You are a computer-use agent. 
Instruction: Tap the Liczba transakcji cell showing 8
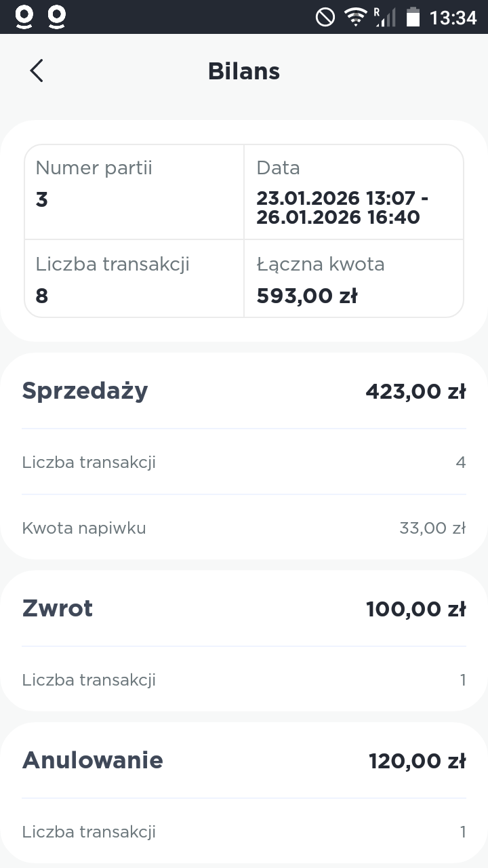(x=134, y=279)
